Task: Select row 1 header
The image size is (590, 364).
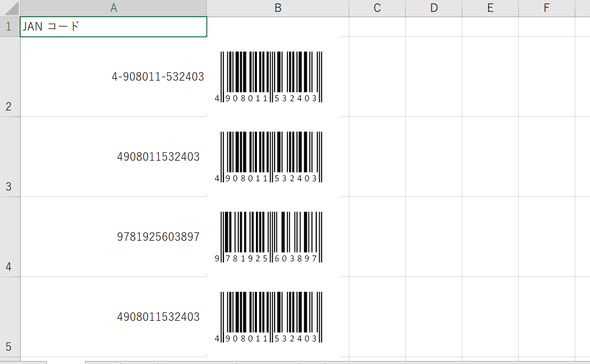Action: pyautogui.click(x=10, y=27)
